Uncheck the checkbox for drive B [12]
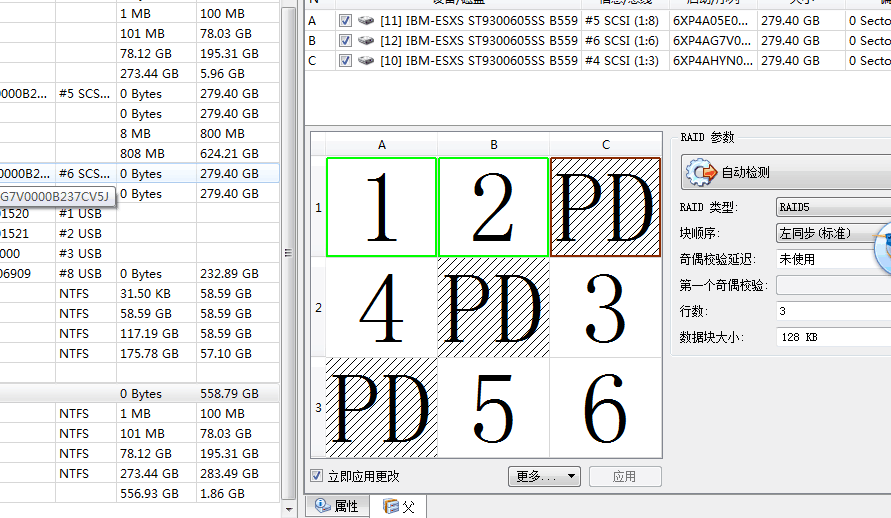Image resolution: width=891 pixels, height=518 pixels. pos(345,41)
